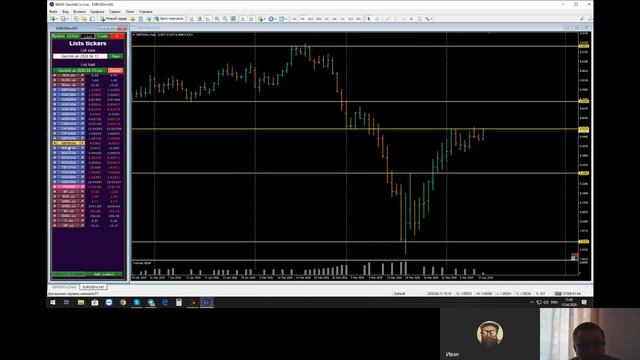Image resolution: width=640 pixels, height=360 pixels.
Task: Switch to the Trade tab in panel
Action: (102, 36)
